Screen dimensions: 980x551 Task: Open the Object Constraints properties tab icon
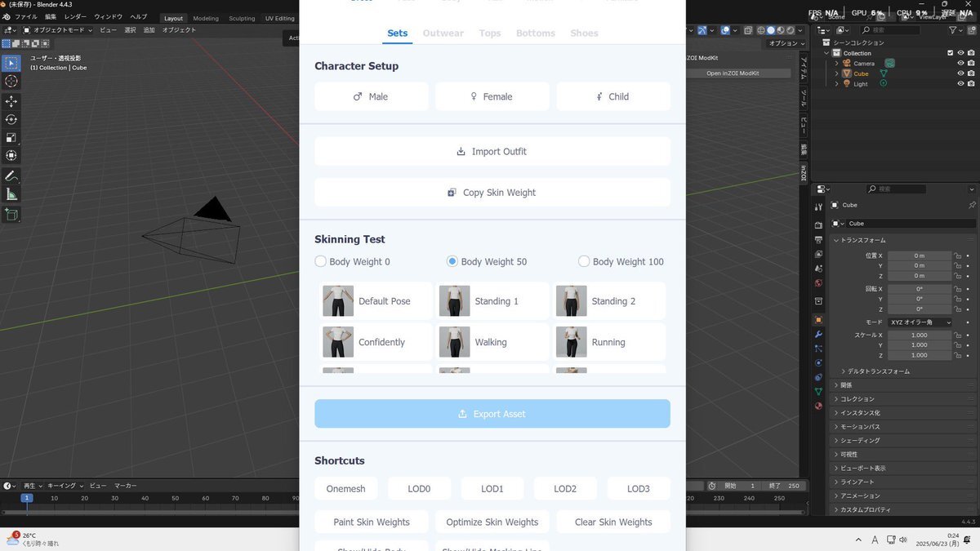click(818, 377)
